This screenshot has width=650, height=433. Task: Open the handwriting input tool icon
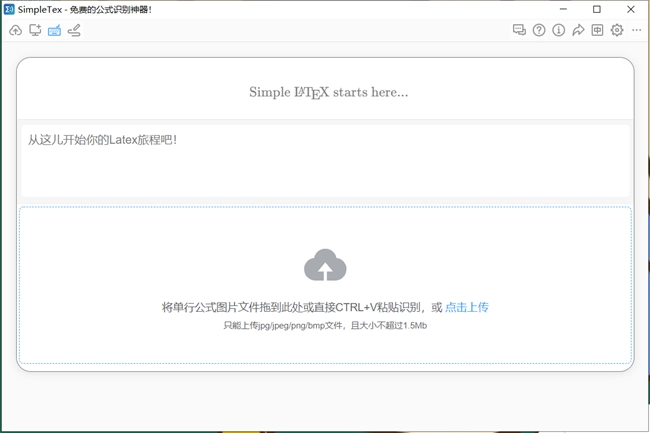point(74,30)
